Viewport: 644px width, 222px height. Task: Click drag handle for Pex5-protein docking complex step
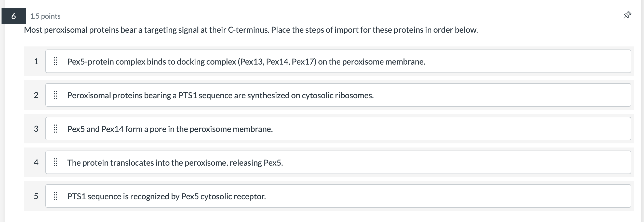pyautogui.click(x=56, y=61)
